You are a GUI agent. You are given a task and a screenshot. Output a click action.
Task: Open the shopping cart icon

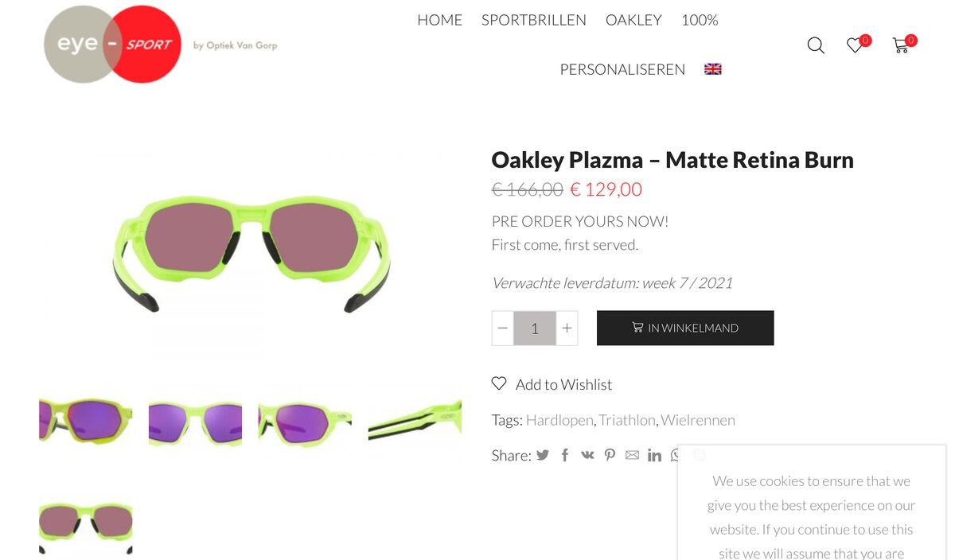901,45
